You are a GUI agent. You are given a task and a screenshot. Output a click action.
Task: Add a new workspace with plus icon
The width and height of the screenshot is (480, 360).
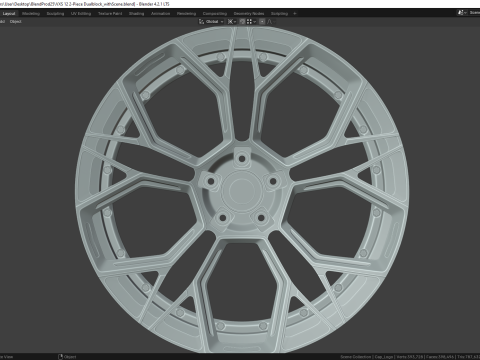click(295, 14)
